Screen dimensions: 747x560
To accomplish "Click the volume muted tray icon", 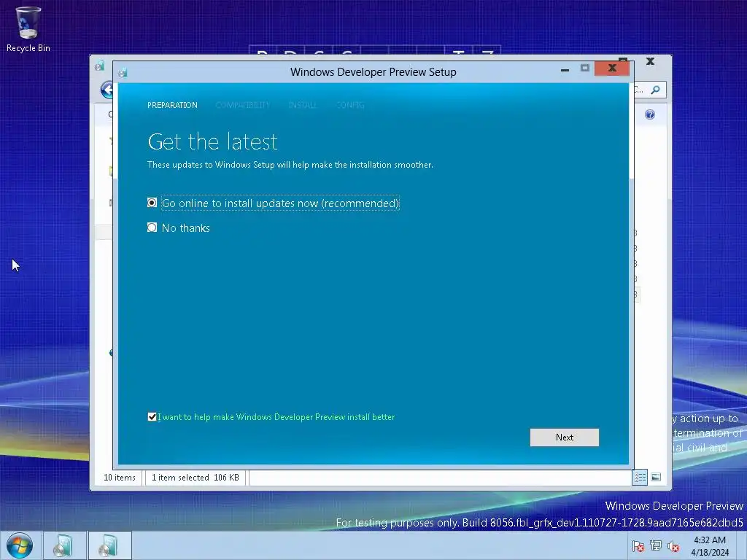I will (x=673, y=546).
